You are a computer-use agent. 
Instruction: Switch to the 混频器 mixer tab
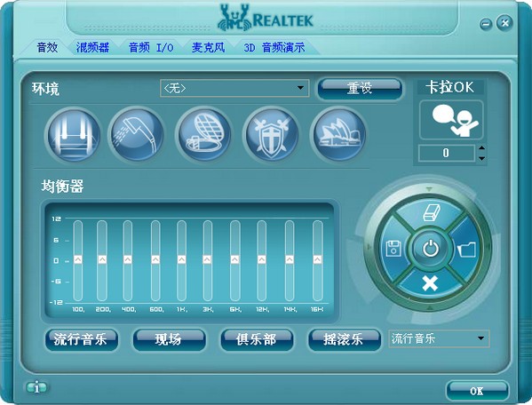pyautogui.click(x=92, y=47)
